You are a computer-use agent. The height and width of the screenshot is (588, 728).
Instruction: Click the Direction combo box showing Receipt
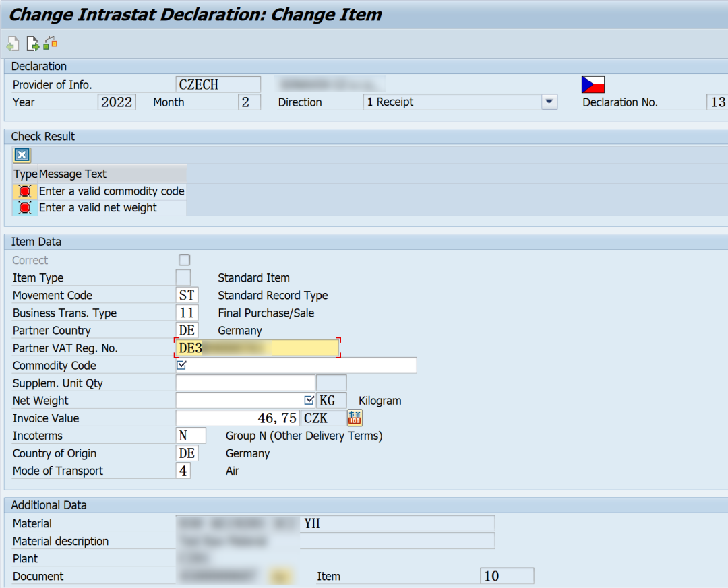point(460,102)
